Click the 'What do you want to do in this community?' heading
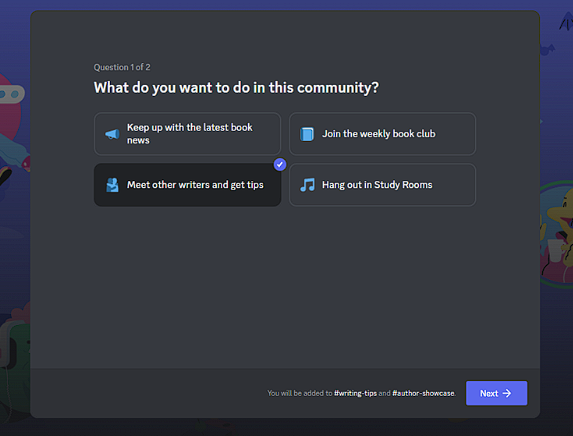The height and width of the screenshot is (436, 573). pos(236,88)
